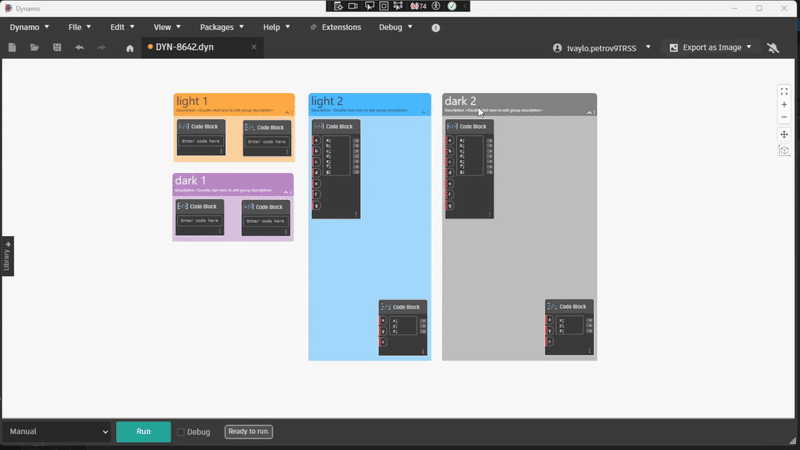Click the Undo arrow icon
This screenshot has height=450, width=800.
79,47
